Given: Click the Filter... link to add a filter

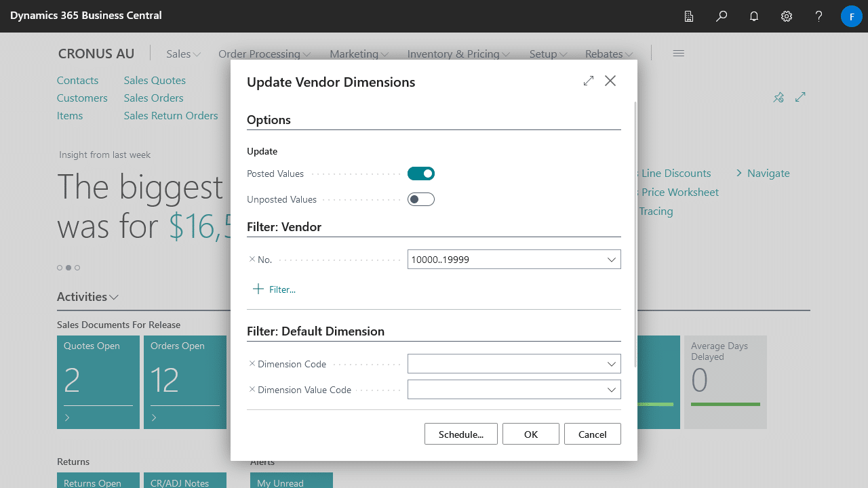Looking at the screenshot, I should 274,289.
